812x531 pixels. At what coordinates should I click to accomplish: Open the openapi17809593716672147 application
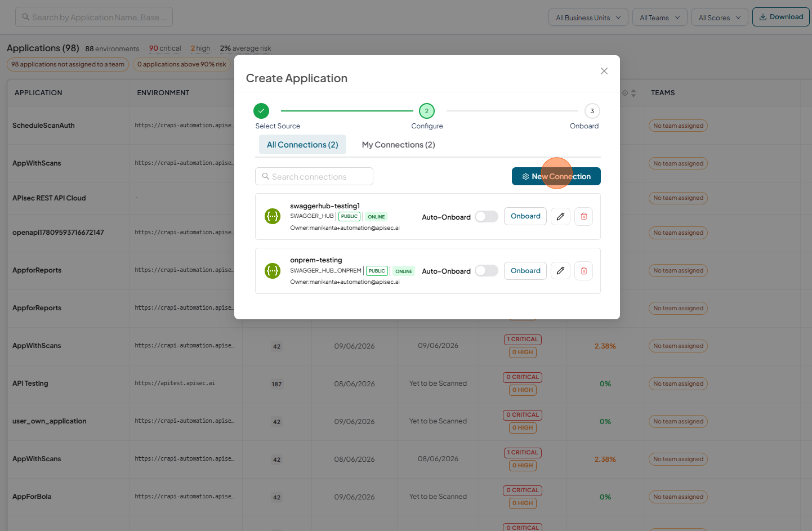58,233
